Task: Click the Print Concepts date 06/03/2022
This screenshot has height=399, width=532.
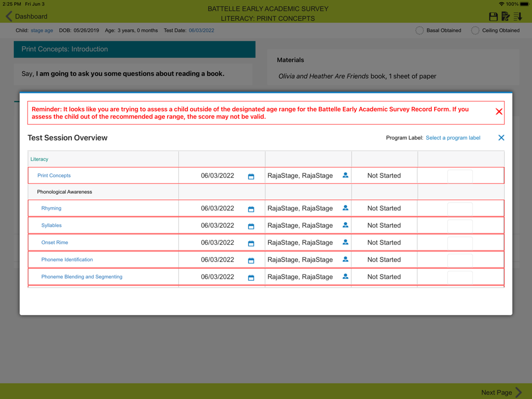Action: (218, 176)
